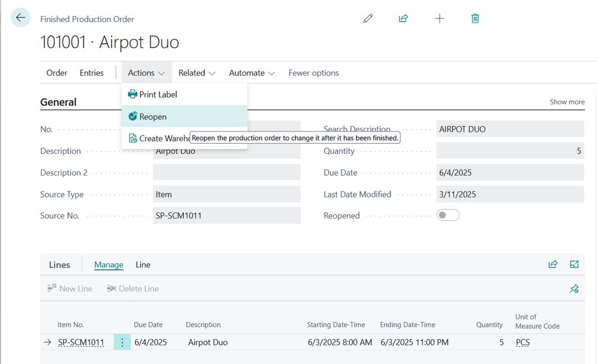Open item link SP-SCM1011 in lines
The width and height of the screenshot is (597, 364).
tap(81, 343)
